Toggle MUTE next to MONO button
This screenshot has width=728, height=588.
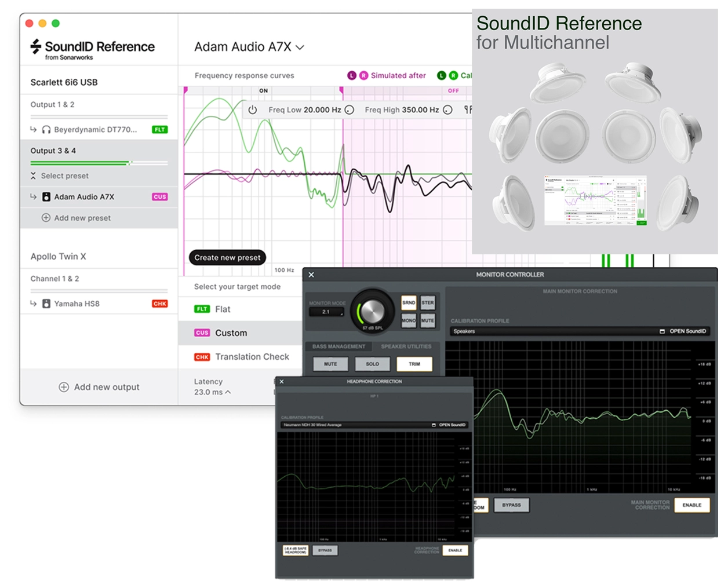[x=428, y=320]
